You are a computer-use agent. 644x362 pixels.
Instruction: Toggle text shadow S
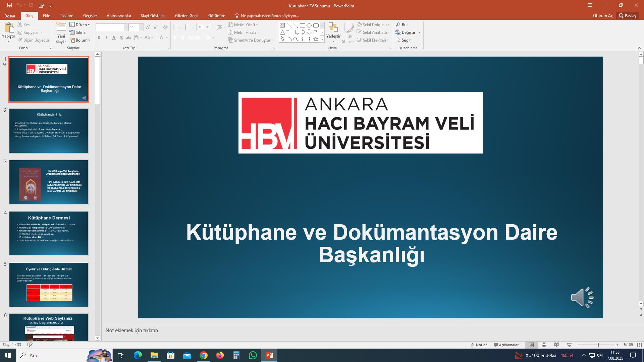coord(121,38)
